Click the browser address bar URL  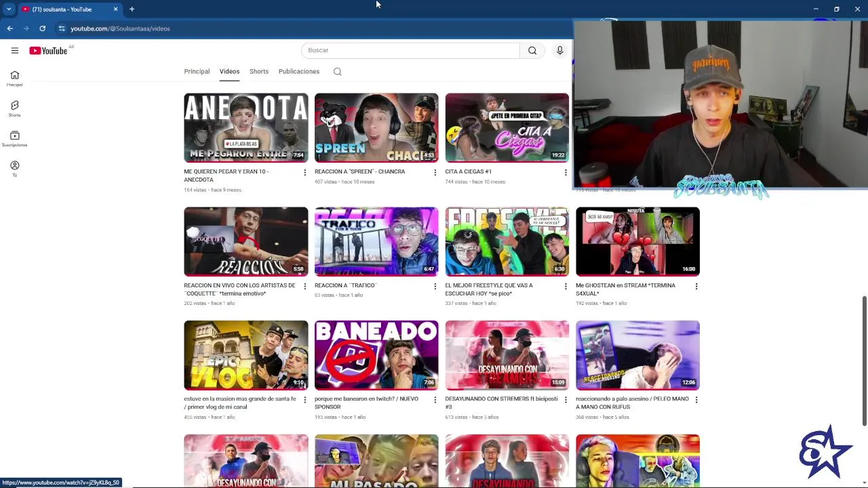point(121,28)
